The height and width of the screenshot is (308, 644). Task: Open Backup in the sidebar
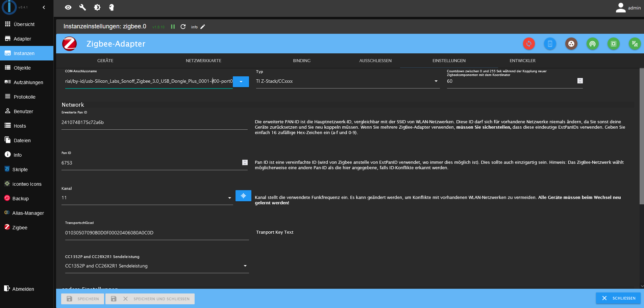click(27, 199)
